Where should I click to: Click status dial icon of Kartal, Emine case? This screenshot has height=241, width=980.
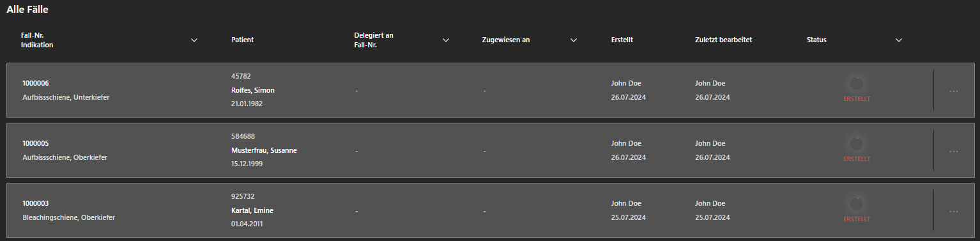(857, 204)
